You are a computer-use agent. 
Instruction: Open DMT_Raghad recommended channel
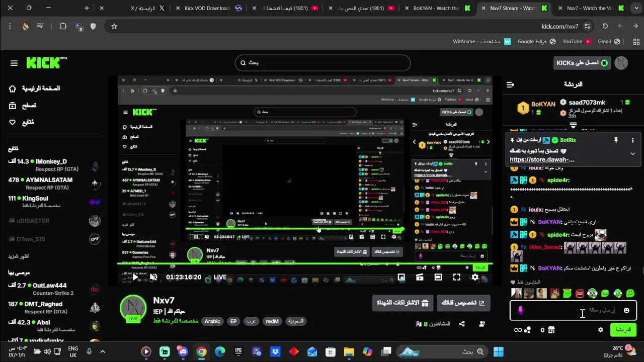tap(53, 308)
